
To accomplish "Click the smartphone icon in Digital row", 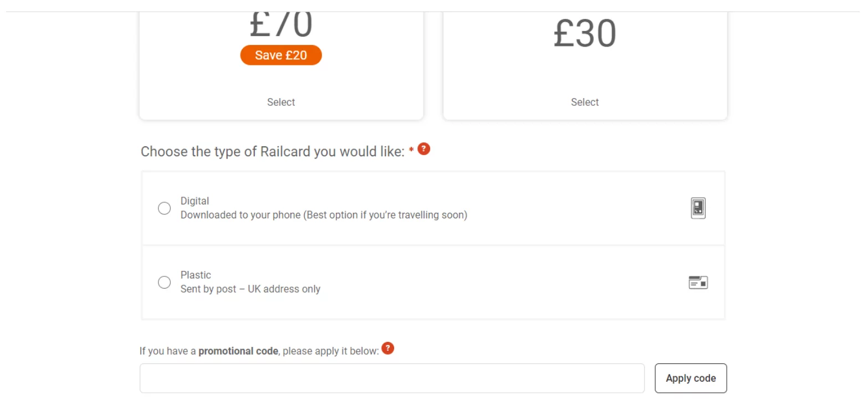I will (698, 208).
